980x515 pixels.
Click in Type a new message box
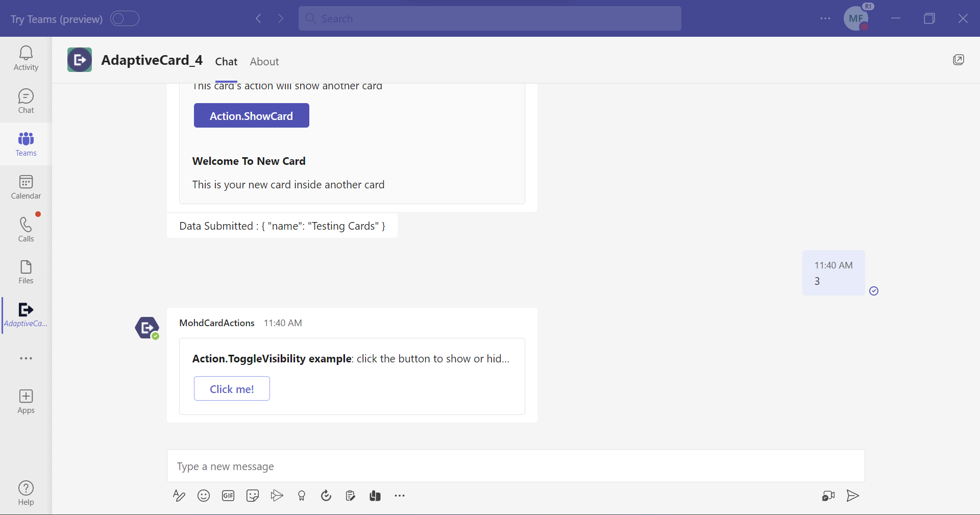pos(516,466)
